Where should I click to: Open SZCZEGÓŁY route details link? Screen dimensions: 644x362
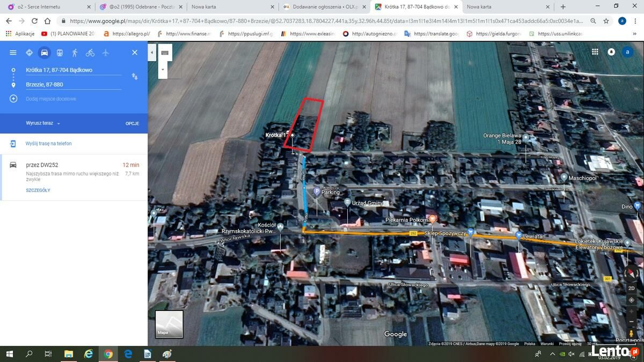coord(38,190)
